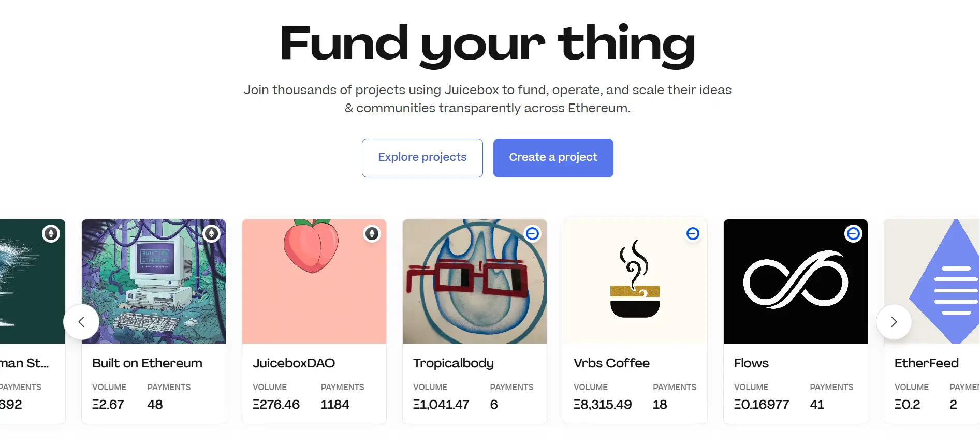This screenshot has width=980, height=446.
Task: Click the Explore projects button
Action: tap(422, 158)
